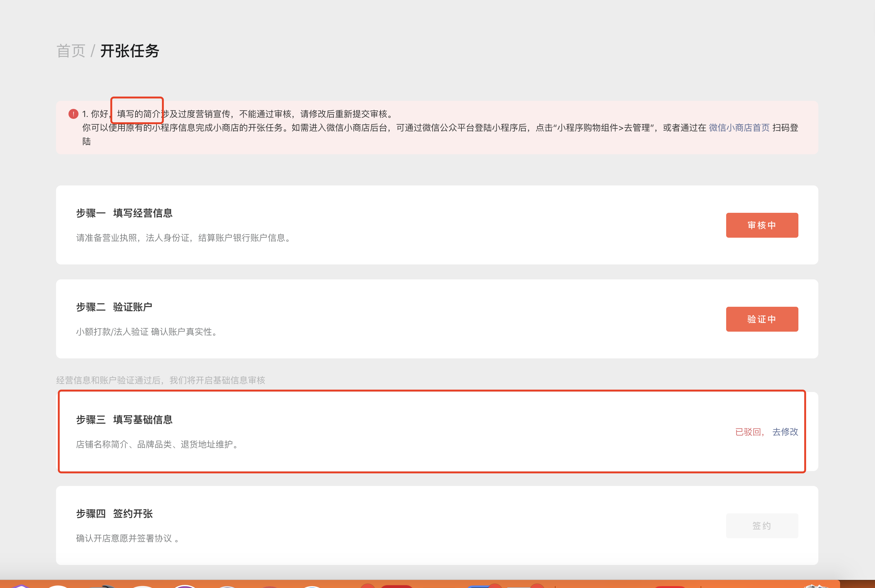Select the 步骤四 签约开张 heading
Image resolution: width=875 pixels, height=588 pixels.
coord(114,514)
